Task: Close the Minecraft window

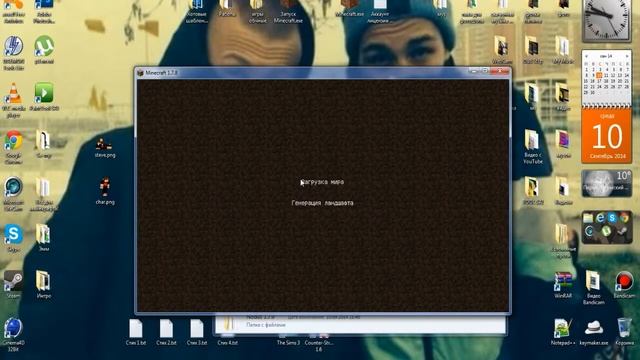Action: 500,71
